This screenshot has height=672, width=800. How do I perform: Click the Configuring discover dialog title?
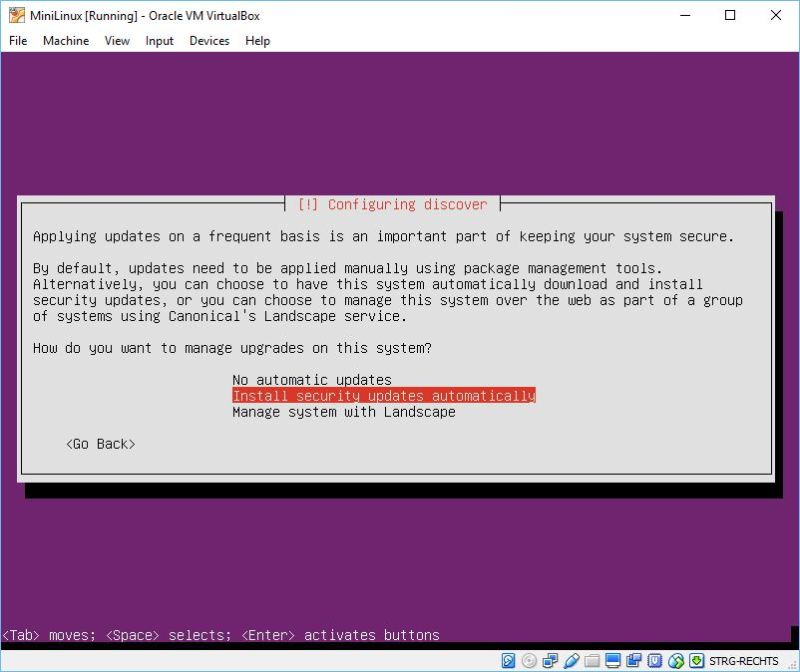pyautogui.click(x=392, y=204)
